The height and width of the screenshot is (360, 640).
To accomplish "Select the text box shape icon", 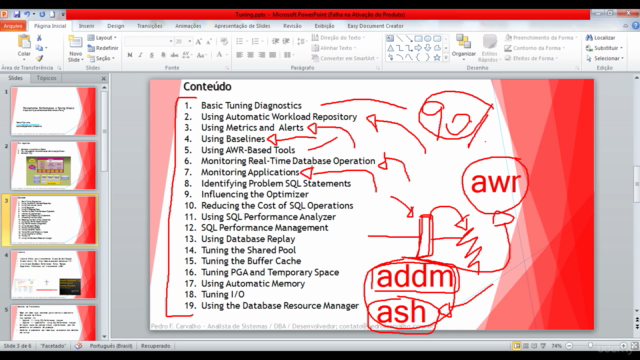I will click(x=390, y=39).
